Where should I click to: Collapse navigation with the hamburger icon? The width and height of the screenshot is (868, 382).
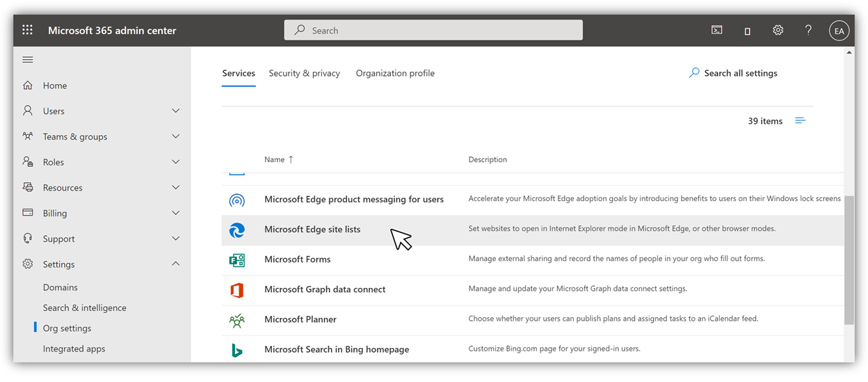point(28,60)
